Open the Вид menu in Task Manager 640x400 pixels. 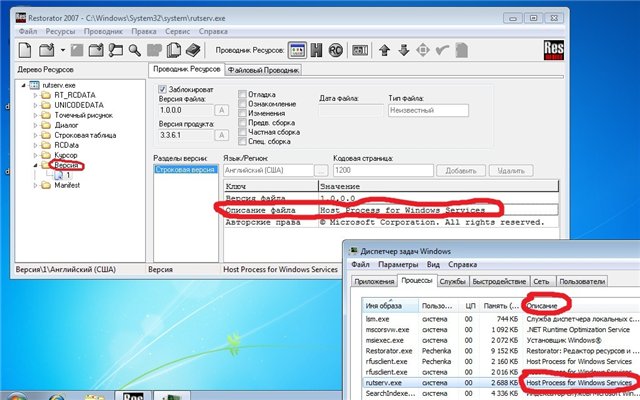tap(433, 264)
